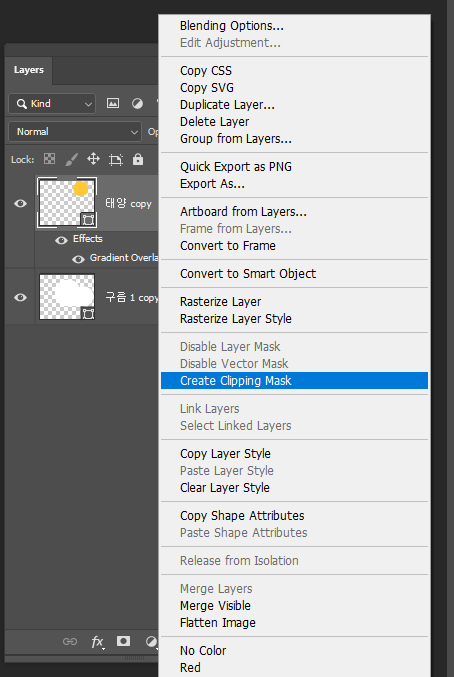Screen dimensions: 454x677
Task: Hide the 구름 1 copy layer
Action: [20, 297]
